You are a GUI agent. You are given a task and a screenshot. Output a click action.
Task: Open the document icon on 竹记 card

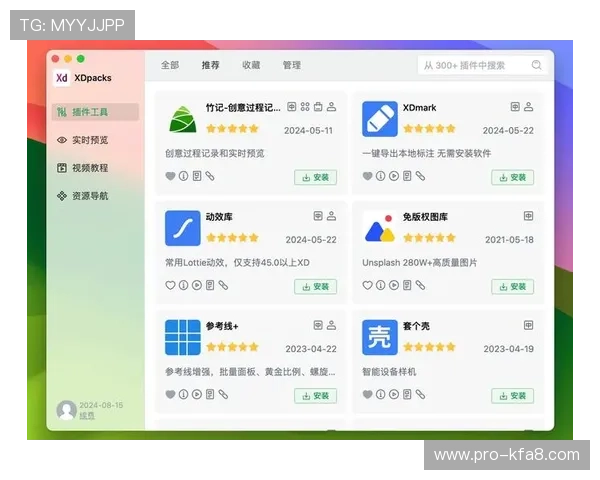click(197, 176)
